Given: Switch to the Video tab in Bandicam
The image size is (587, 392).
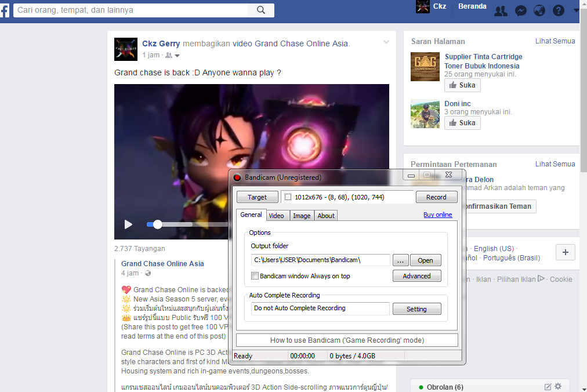Looking at the screenshot, I should tap(276, 216).
